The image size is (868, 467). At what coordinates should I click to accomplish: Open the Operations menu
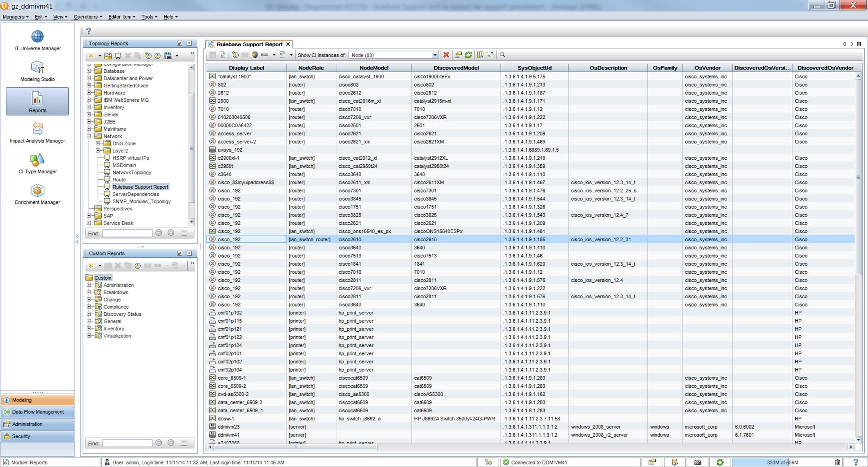pos(88,17)
